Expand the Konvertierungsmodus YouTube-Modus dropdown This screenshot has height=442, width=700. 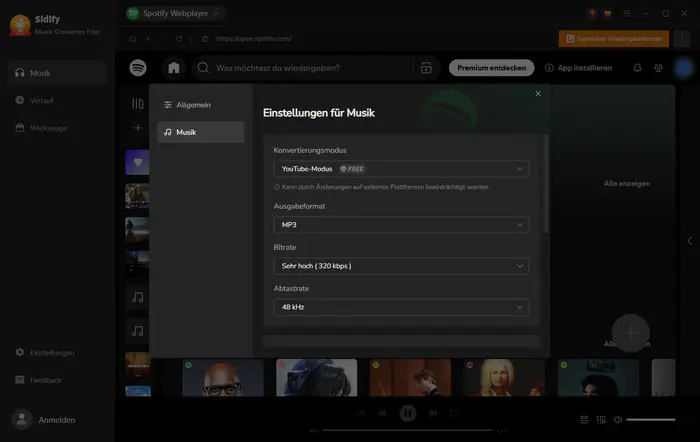(401, 169)
